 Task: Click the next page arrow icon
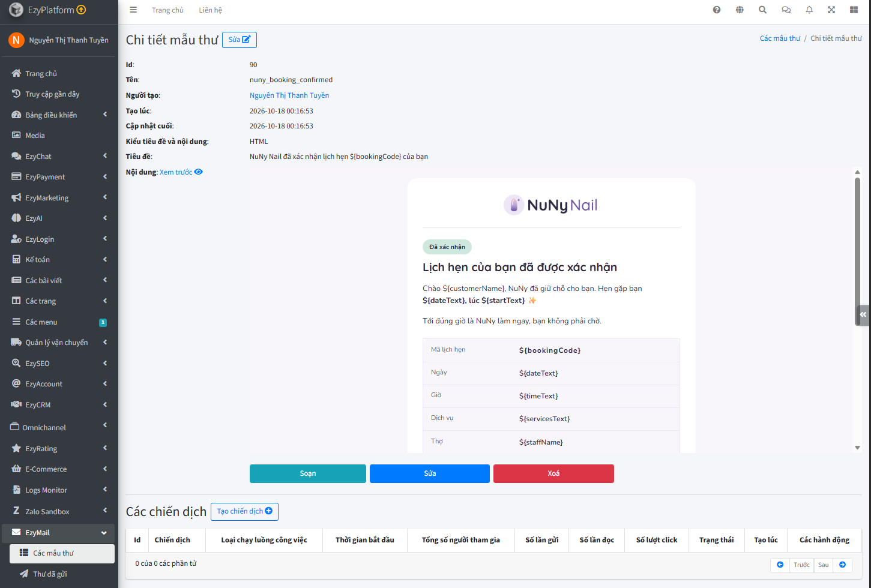point(842,565)
